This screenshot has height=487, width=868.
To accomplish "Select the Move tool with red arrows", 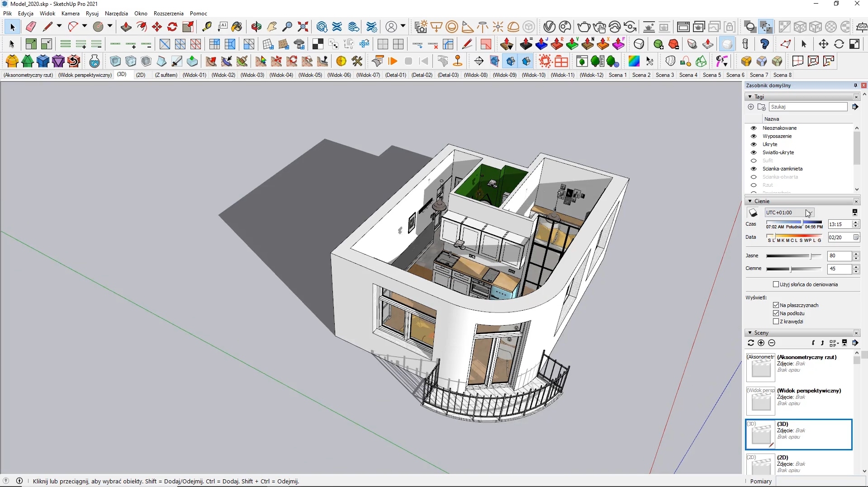I will pos(157,27).
